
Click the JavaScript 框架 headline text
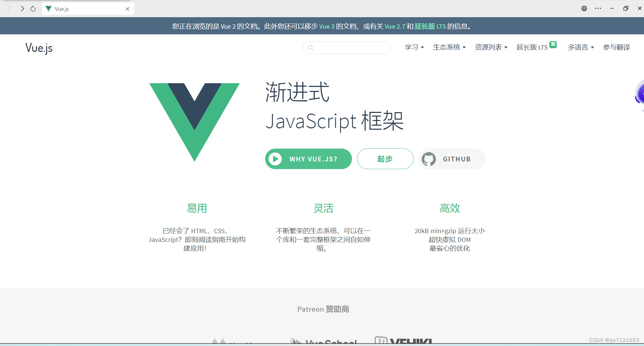334,121
